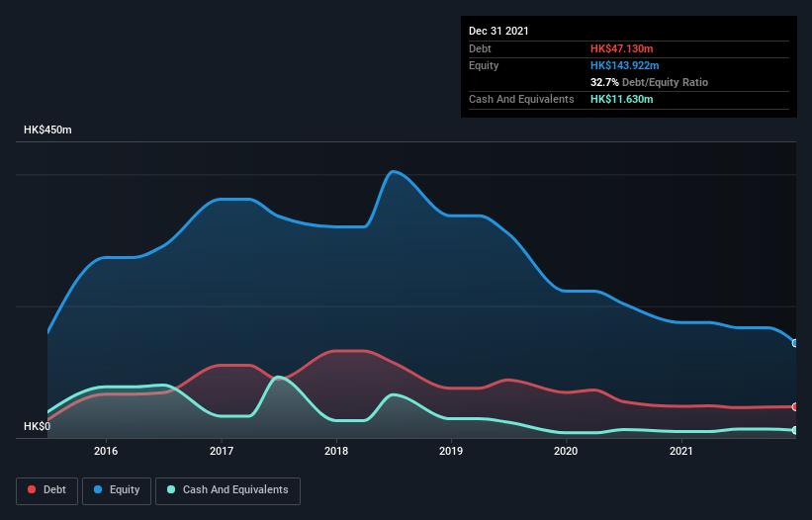This screenshot has height=520, width=812.
Task: Click the 2018 x-axis label
Action: tap(336, 451)
